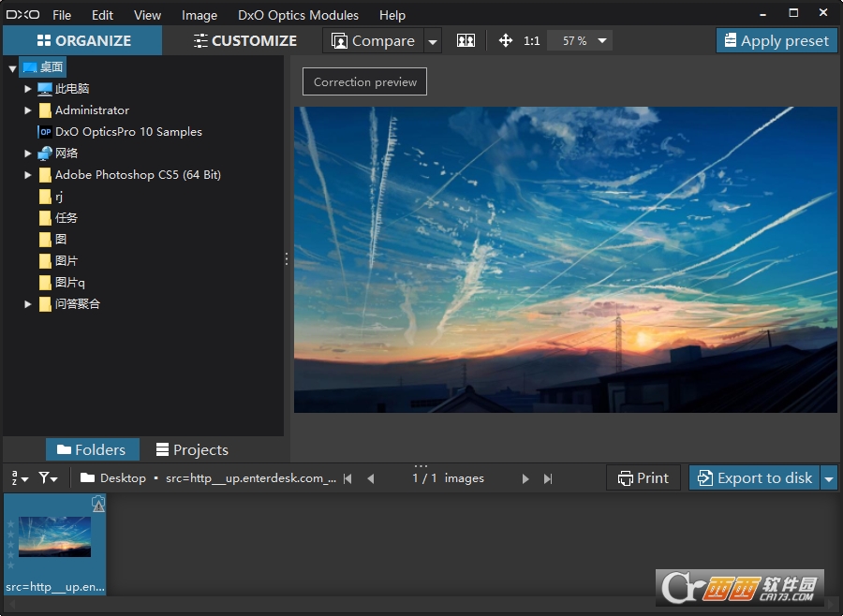
Task: Toggle side-by-side comparison view icon
Action: pyautogui.click(x=466, y=40)
